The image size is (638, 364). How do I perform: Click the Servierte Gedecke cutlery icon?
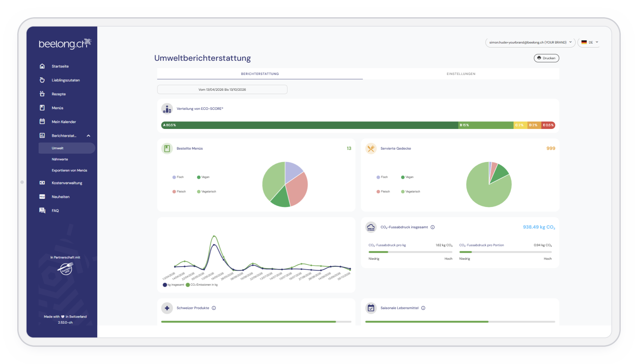(371, 148)
